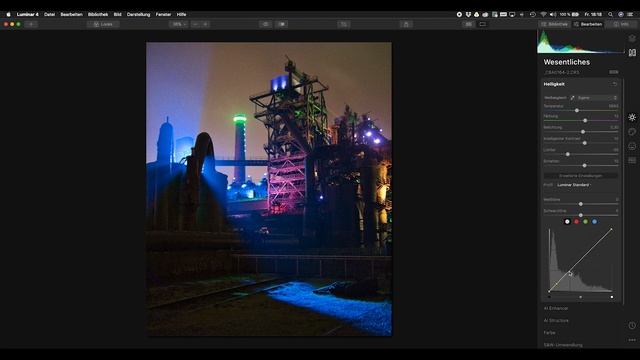Viewport: 640px width, 360px height.
Task: Open the Apple menu
Action: [x=8, y=14]
